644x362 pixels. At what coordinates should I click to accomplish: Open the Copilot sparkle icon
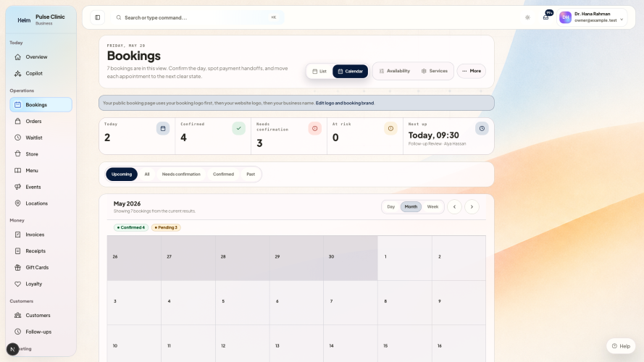click(x=17, y=73)
